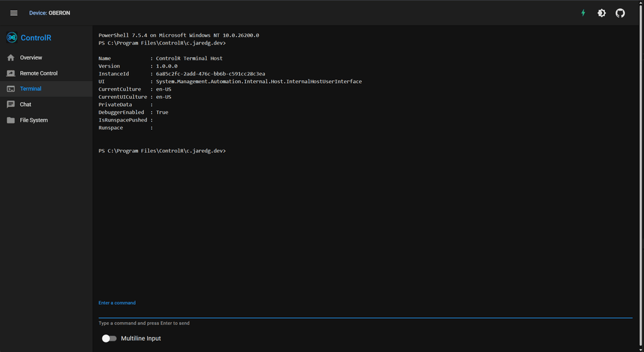Open the hamburger navigation menu
644x352 pixels.
[x=14, y=13]
